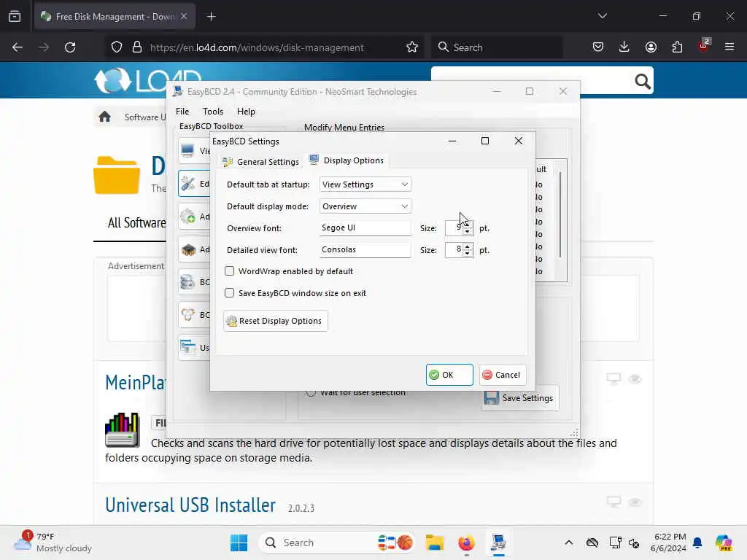Click the uBlock extension icon with badge
Image resolution: width=747 pixels, height=560 pixels.
point(704,46)
